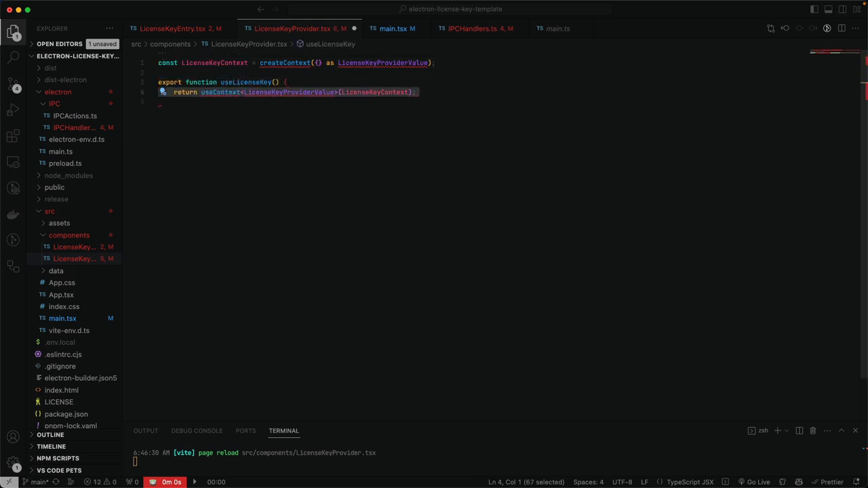This screenshot has width=868, height=488.
Task: Click the GitLens file annotations toggle icon
Action: (x=827, y=28)
